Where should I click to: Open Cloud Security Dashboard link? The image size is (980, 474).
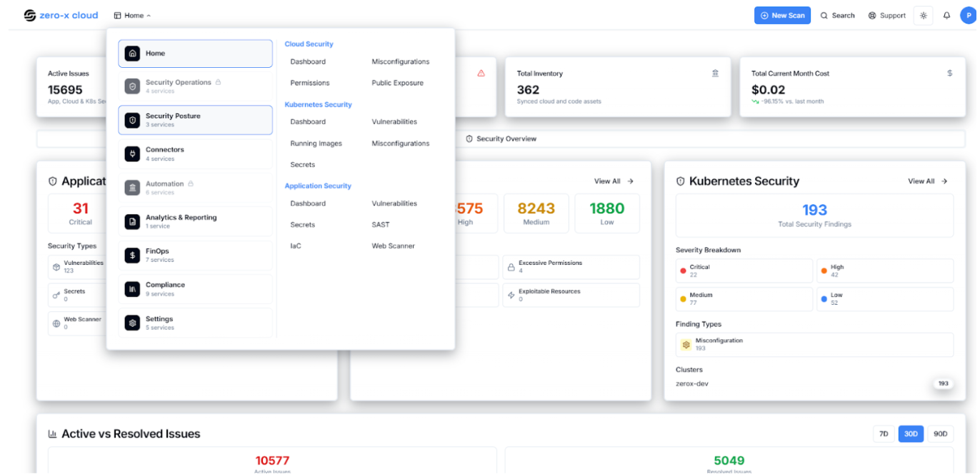(x=308, y=61)
